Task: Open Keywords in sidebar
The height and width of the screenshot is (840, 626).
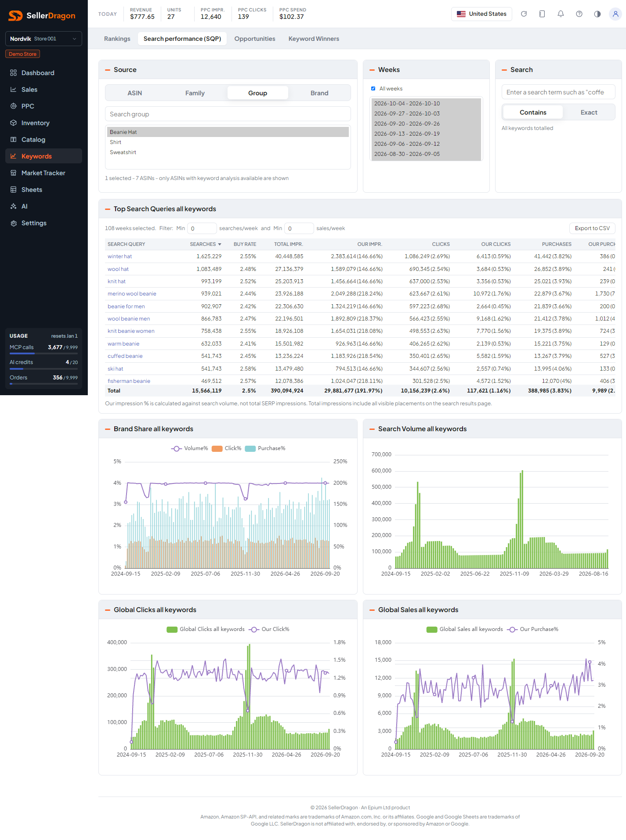Action: [43, 156]
